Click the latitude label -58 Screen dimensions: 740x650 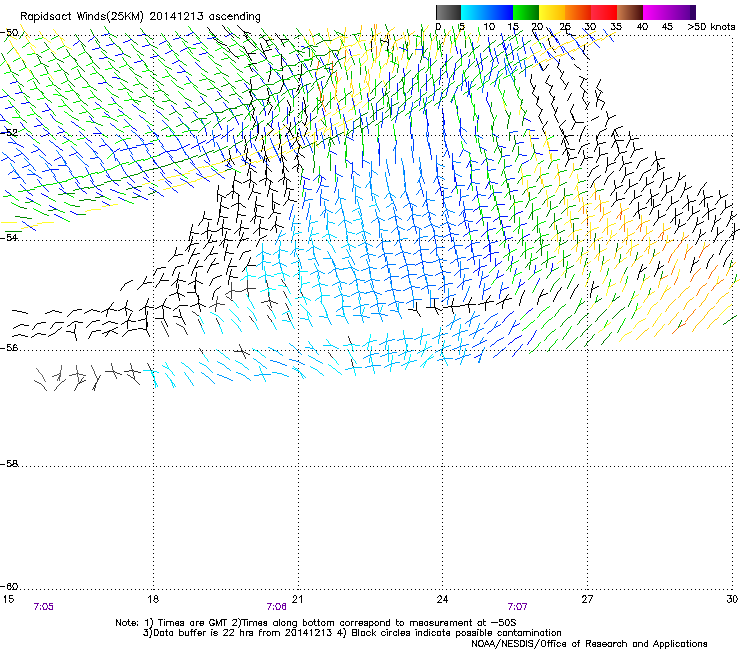(9, 464)
